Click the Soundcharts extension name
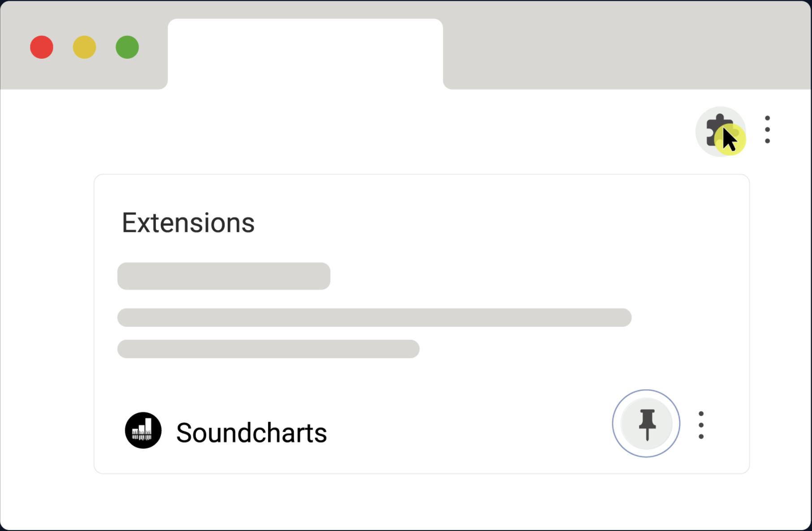 251,433
